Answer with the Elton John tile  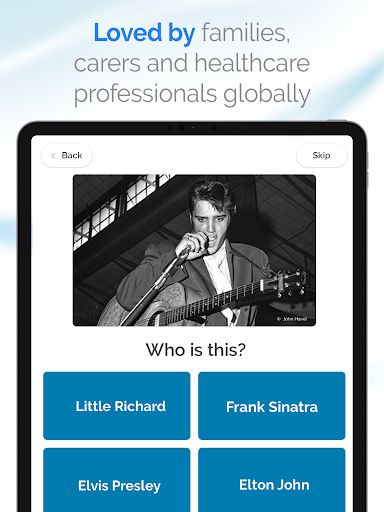272,480
